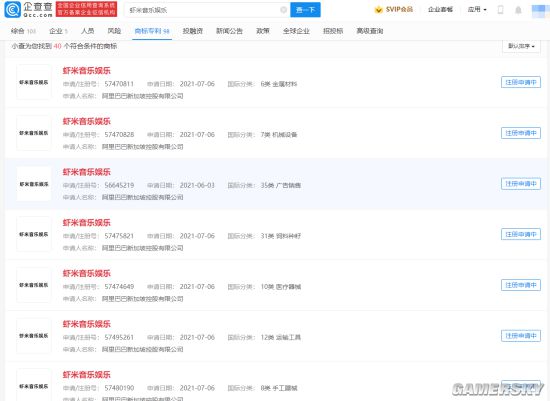The image size is (550, 401).
Task: Open the mobile app phone icon
Action: click(501, 10)
